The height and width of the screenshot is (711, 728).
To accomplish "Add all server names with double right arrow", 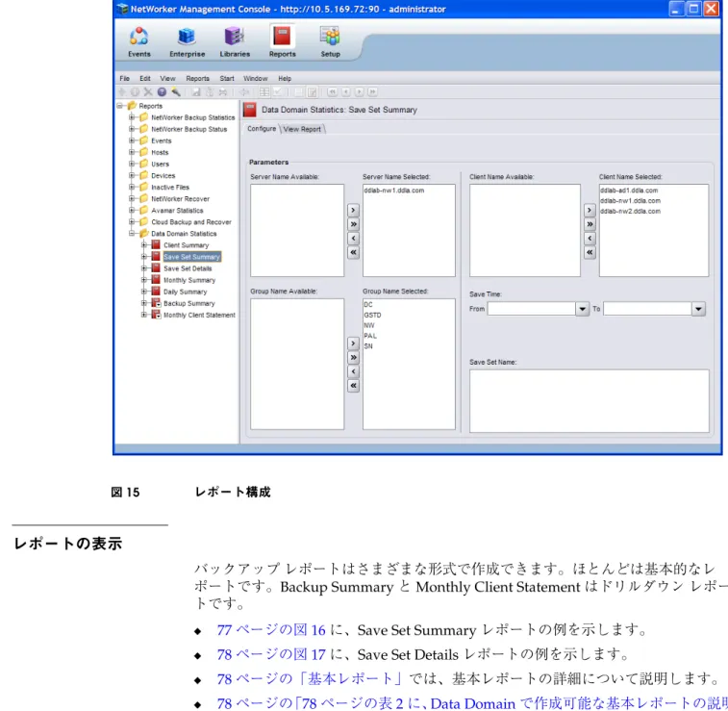I will point(353,224).
